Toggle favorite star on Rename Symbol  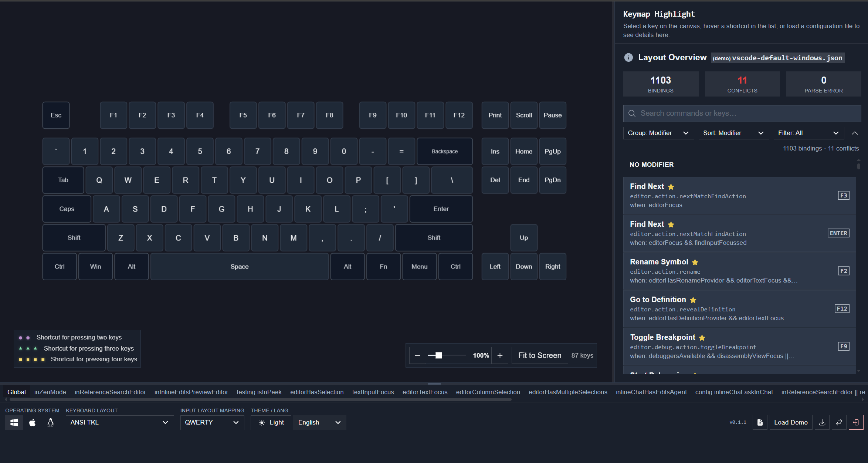[x=695, y=262]
